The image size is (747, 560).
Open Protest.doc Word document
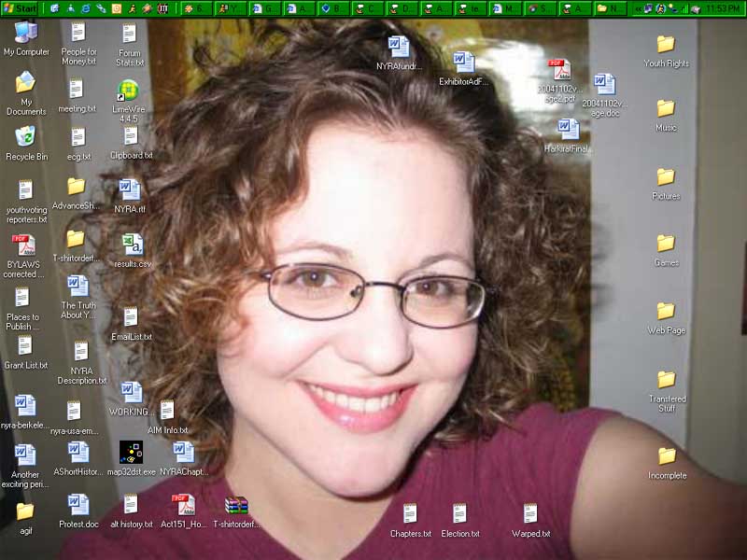click(x=78, y=505)
